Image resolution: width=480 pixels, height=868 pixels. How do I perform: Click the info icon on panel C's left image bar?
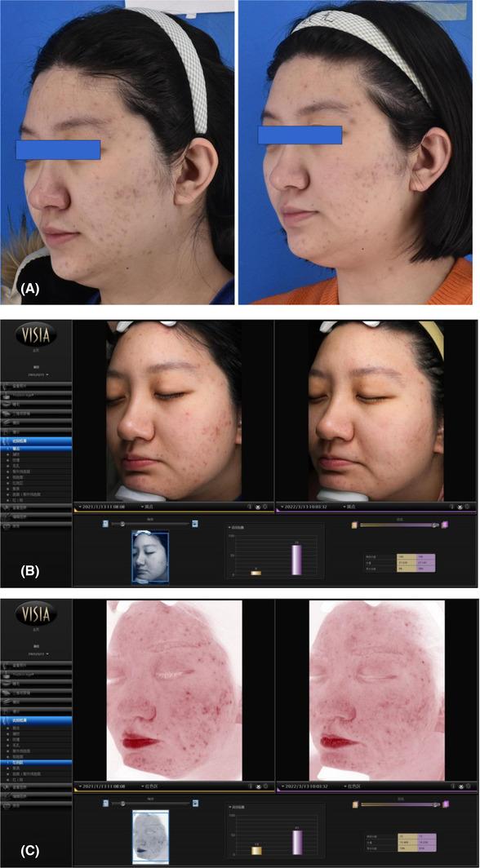click(x=250, y=786)
